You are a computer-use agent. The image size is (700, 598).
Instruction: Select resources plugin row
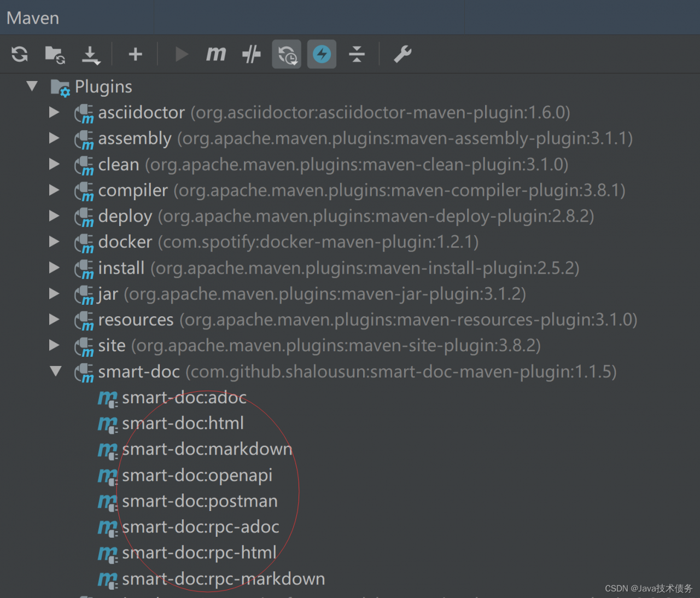[350, 319]
